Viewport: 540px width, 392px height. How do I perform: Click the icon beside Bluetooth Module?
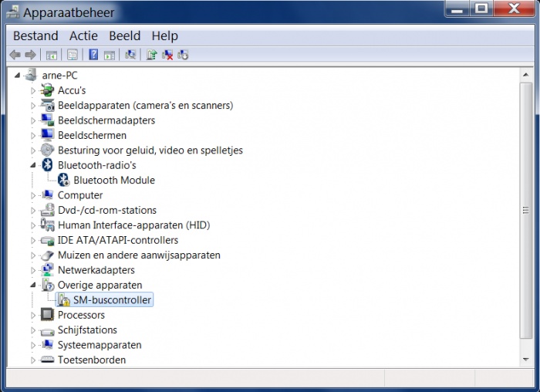63,180
